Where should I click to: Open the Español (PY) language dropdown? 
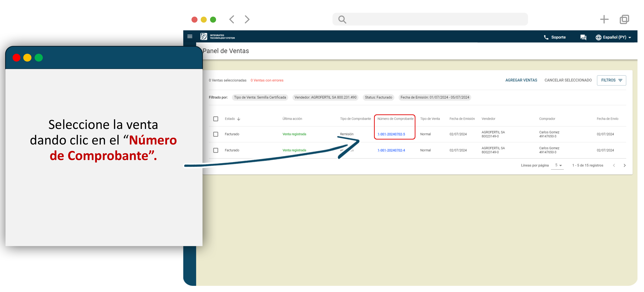point(614,37)
